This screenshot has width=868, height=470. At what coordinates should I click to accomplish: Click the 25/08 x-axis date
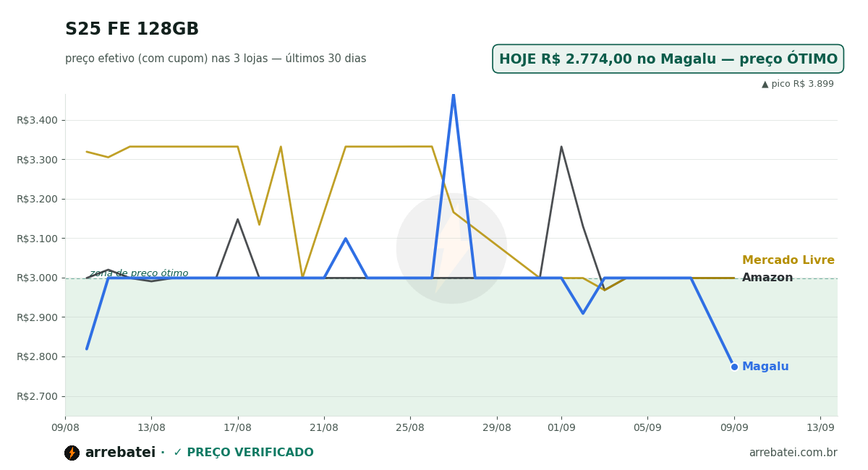410,427
